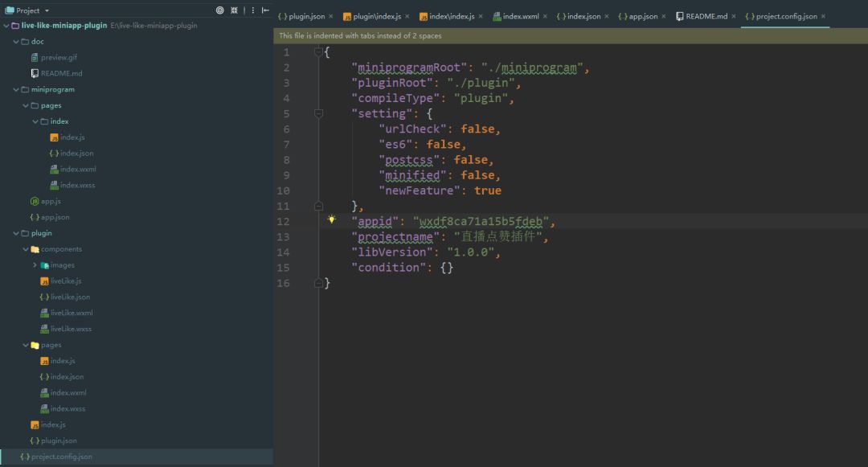Click the expand/collapse all icon in Project toolbar
The image size is (868, 467).
[234, 10]
